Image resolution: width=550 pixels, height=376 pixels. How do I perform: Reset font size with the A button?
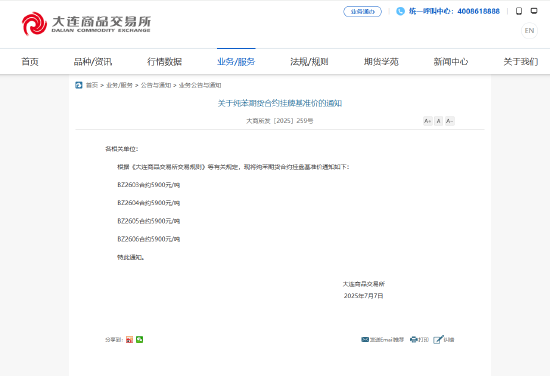(x=438, y=121)
